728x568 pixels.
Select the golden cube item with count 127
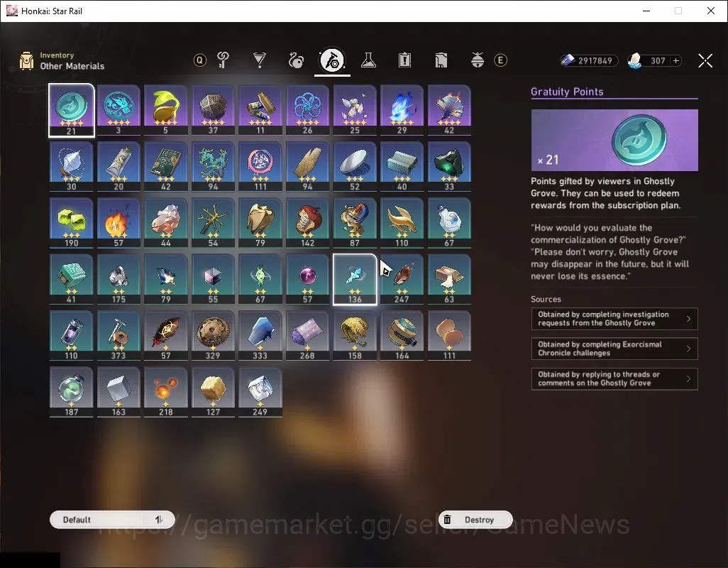coord(213,392)
